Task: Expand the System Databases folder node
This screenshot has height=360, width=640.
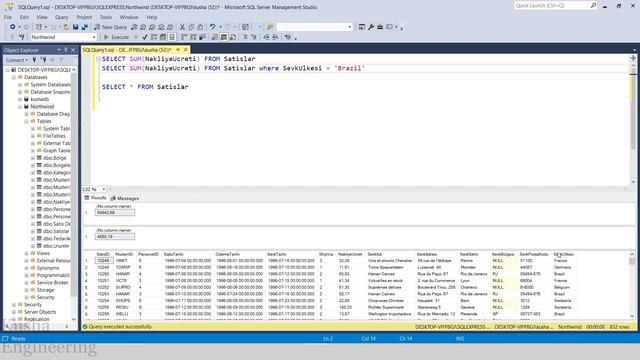Action: coord(20,84)
